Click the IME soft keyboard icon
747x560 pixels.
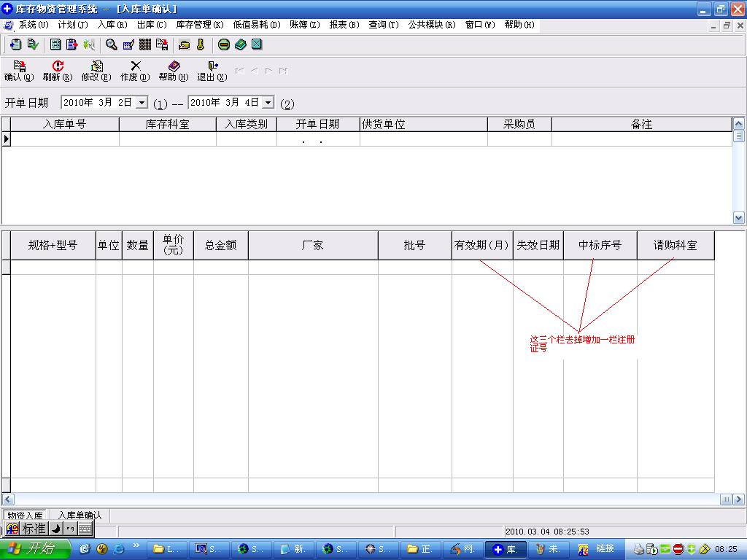click(85, 529)
